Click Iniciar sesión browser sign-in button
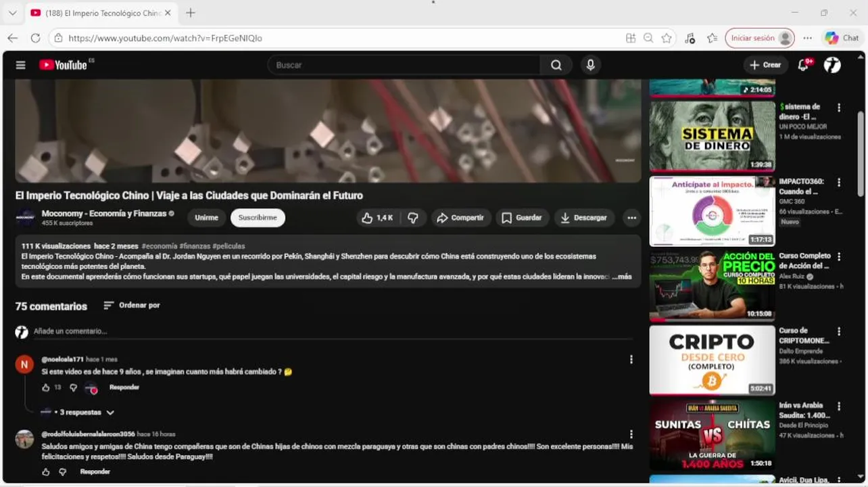Image resolution: width=868 pixels, height=487 pixels. (760, 38)
